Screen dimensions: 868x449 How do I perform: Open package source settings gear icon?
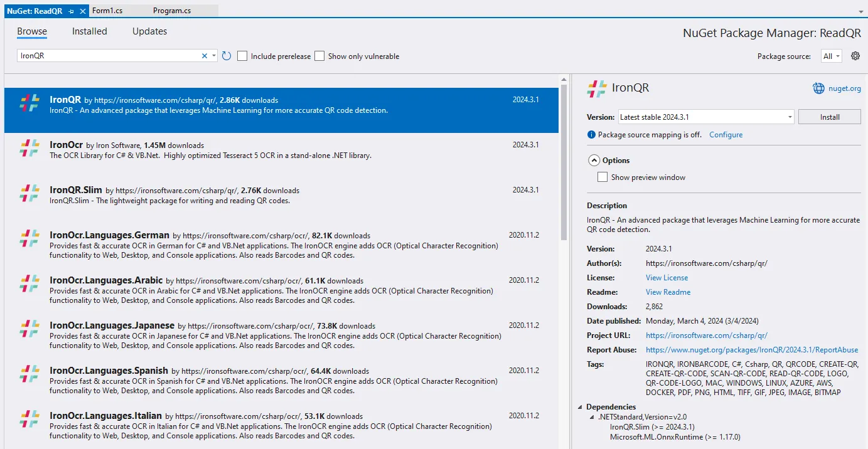point(855,56)
